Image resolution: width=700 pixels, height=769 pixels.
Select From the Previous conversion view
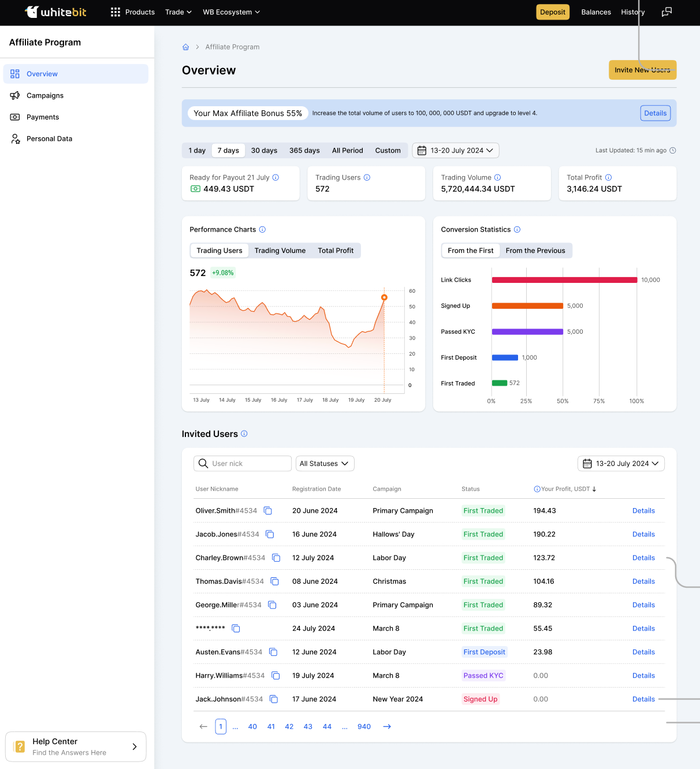tap(535, 251)
